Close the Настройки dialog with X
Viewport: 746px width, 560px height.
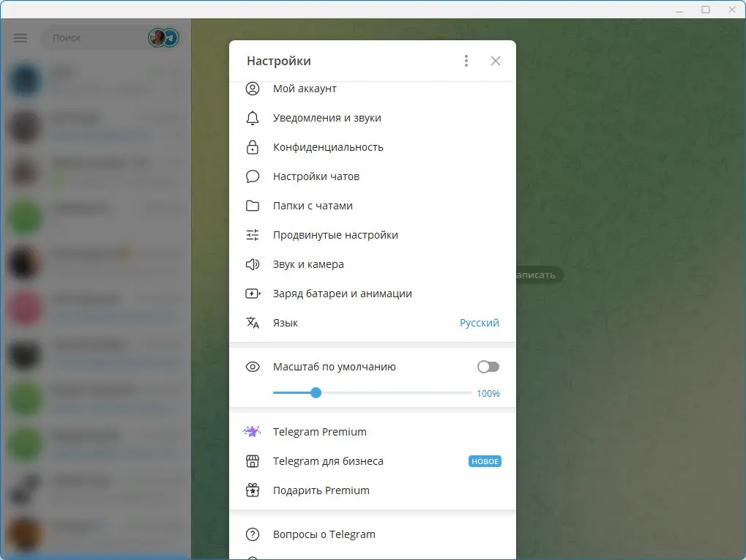coord(496,61)
